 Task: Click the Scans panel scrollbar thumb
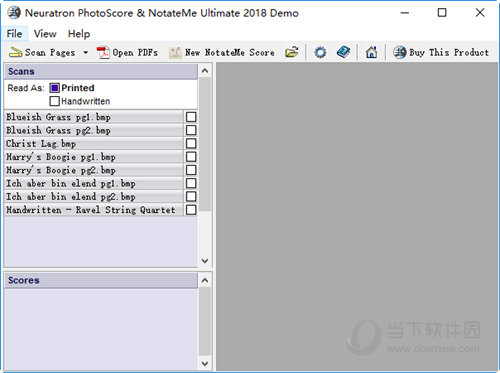(205, 144)
